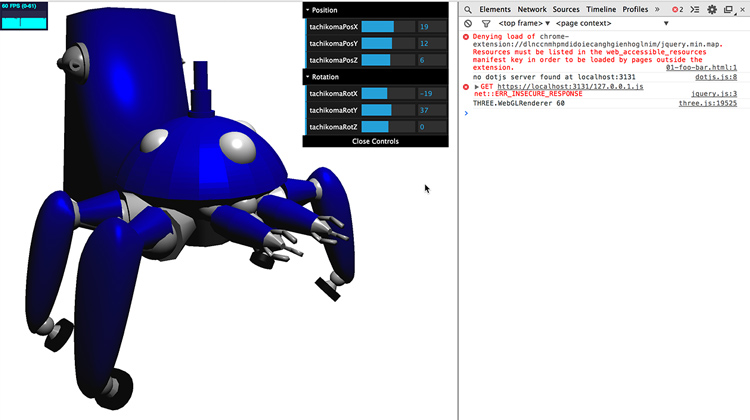The height and width of the screenshot is (420, 750).
Task: Open the 01-foo-bar.html:1 source link
Action: [x=701, y=67]
